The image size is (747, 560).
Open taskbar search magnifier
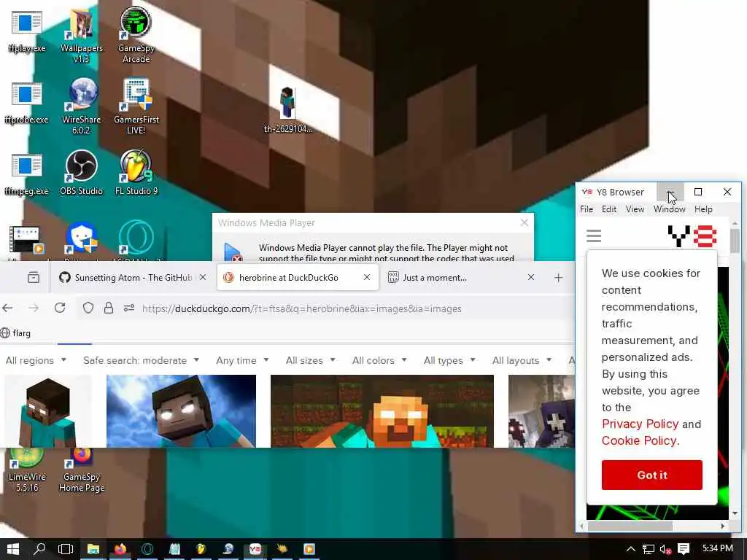coord(39,549)
